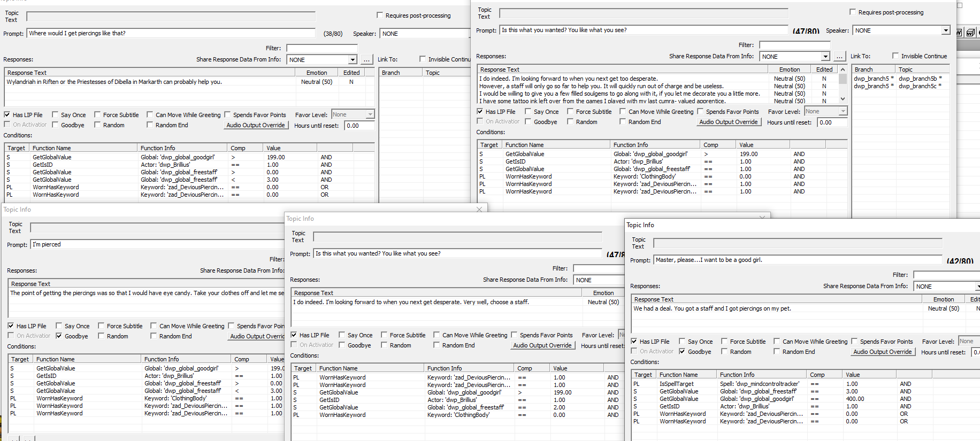Select 'However, a staff will only go so far' response
This screenshot has width=980, height=441.
click(x=657, y=86)
